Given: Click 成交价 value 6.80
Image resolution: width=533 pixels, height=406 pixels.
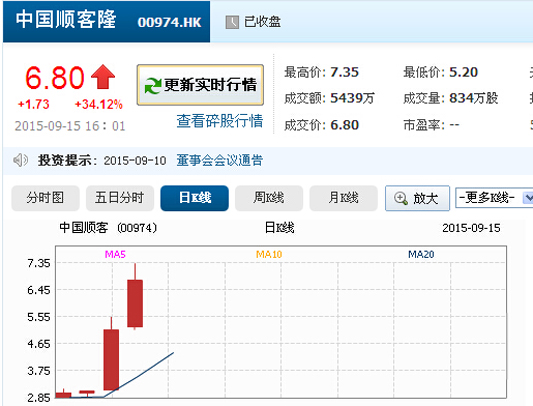Looking at the screenshot, I should point(344,125).
